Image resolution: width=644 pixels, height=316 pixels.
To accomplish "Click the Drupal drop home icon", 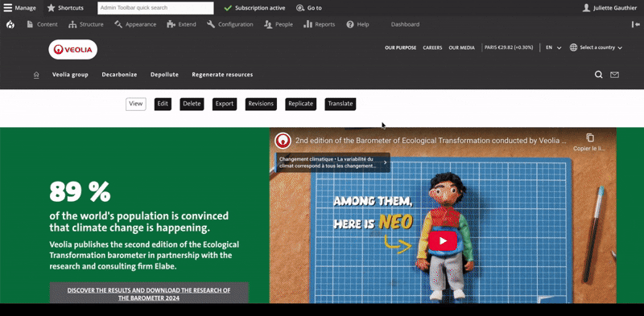I will pos(10,25).
